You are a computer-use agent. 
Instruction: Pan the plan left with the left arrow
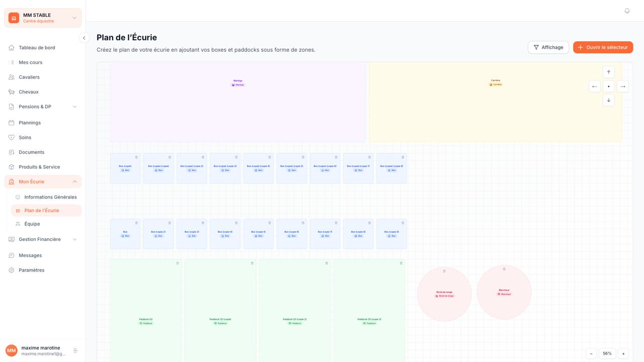[595, 86]
